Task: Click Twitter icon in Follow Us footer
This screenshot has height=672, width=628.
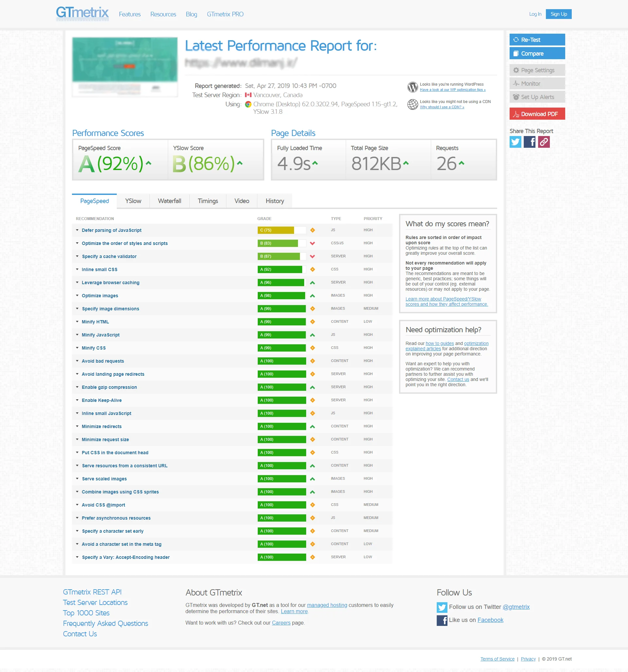Action: [x=442, y=607]
